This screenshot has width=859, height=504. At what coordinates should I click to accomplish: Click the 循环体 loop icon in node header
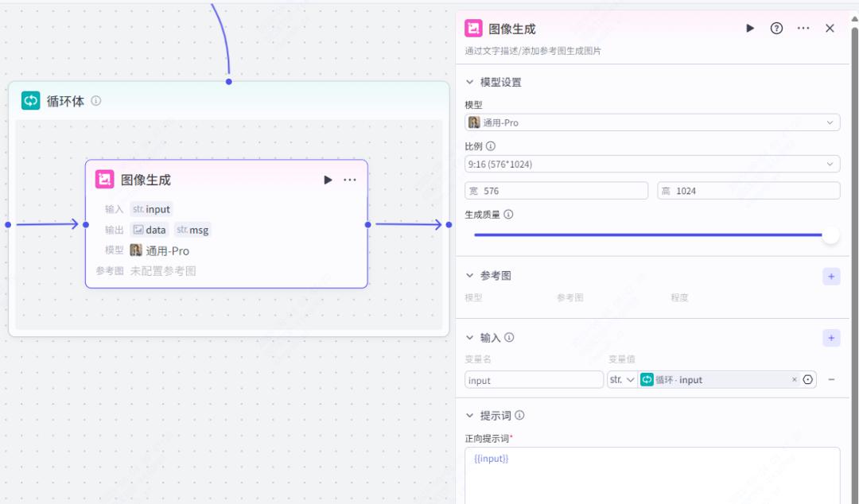(x=29, y=101)
